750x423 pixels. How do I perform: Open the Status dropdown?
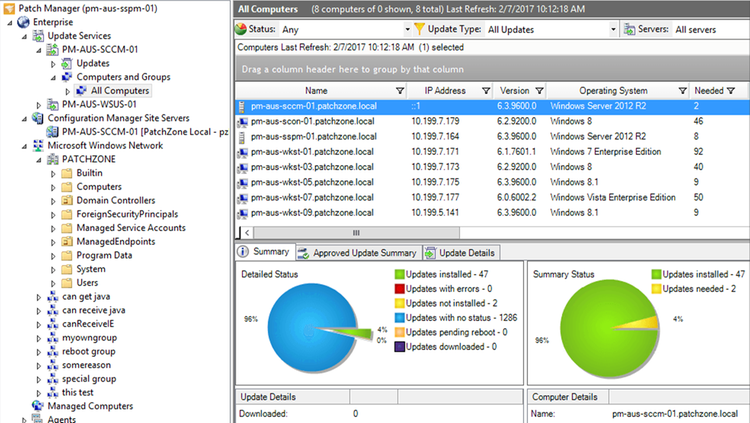(x=408, y=30)
